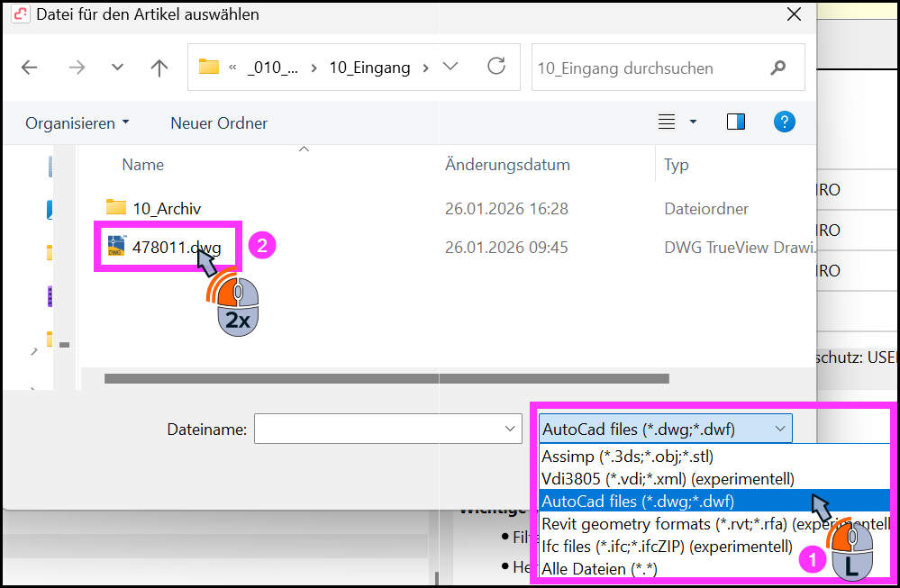Screen dimensions: 900x588
Task: Go up one folder level
Action: tap(159, 68)
